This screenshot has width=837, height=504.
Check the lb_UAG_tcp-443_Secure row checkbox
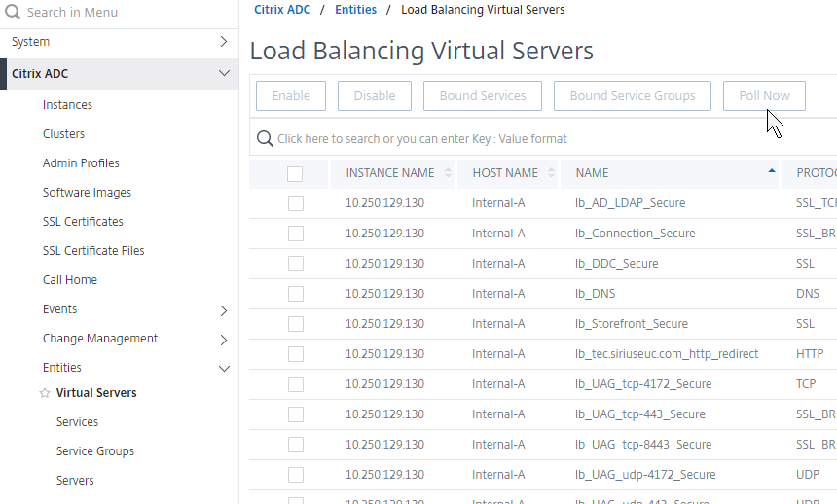295,414
